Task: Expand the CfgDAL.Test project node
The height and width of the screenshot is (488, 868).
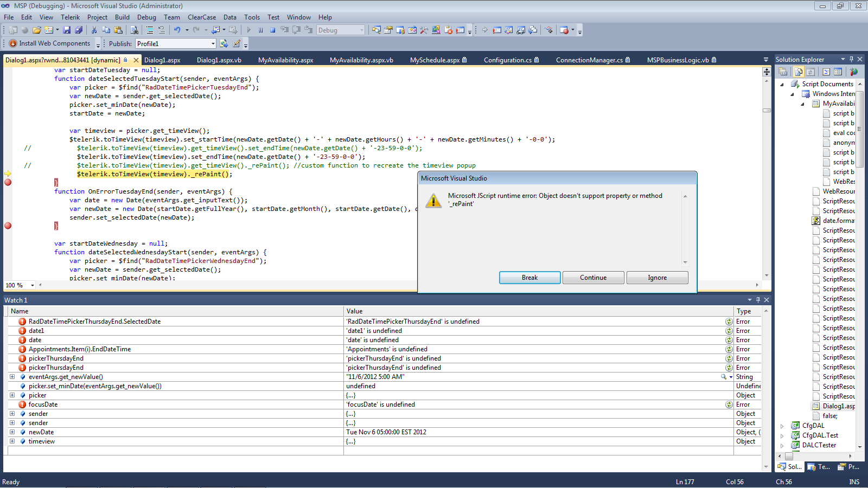Action: [782, 435]
